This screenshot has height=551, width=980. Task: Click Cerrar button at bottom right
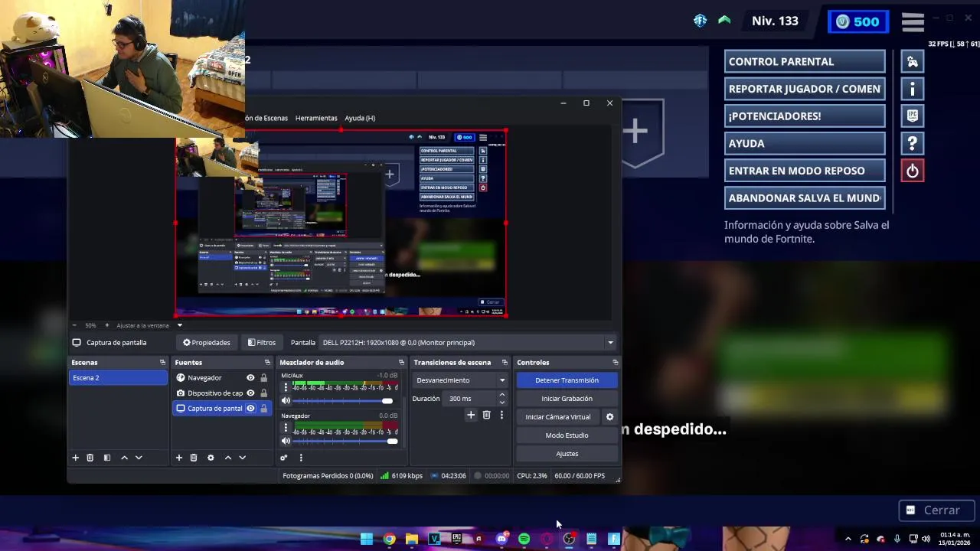(935, 510)
